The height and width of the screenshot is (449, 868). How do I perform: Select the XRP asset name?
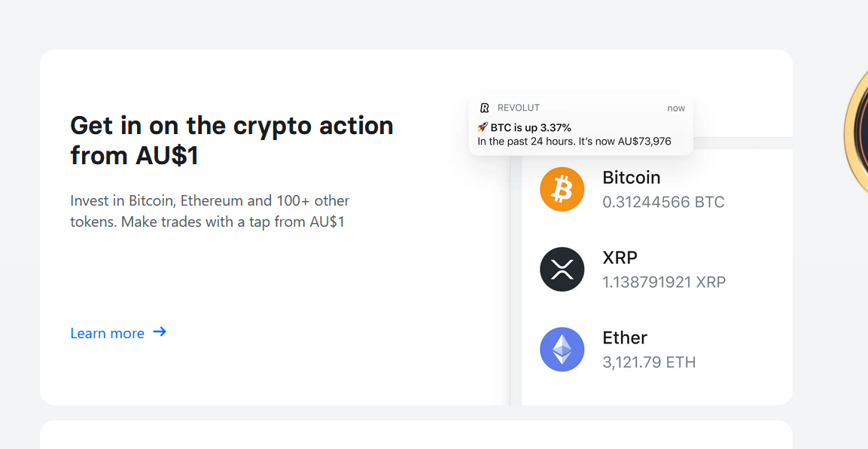pyautogui.click(x=620, y=258)
